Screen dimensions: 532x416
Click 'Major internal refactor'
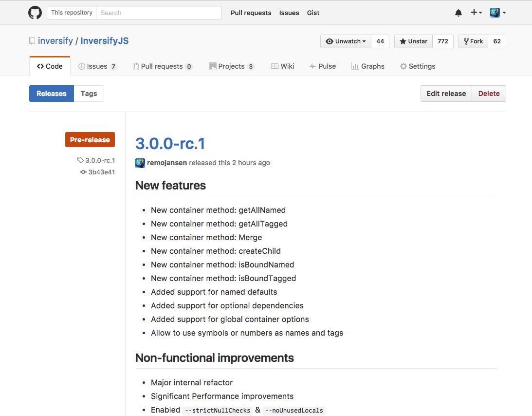[x=192, y=383]
